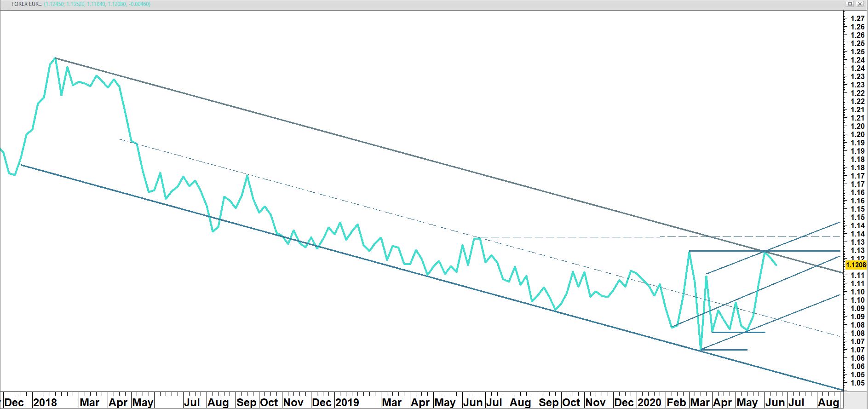The image size is (868, 409).
Task: Select the 2018 year label on time axis
Action: click(45, 402)
